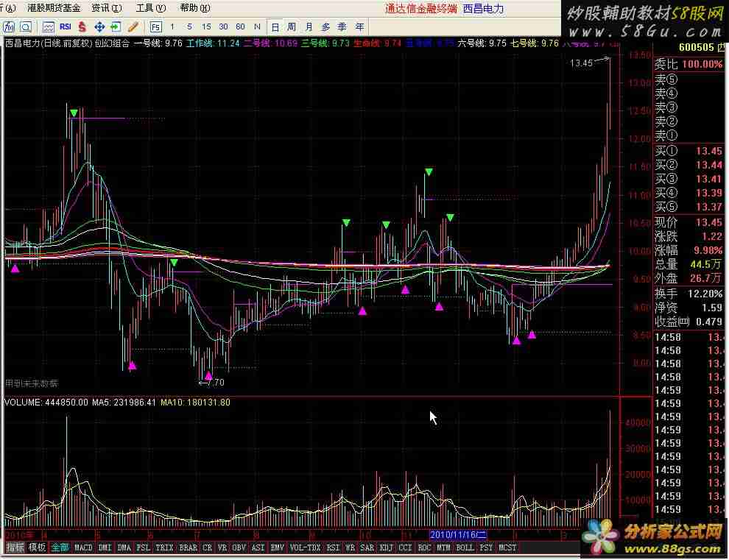Click the blue four-arrow move icon
Image resolution: width=729 pixels, height=560 pixels.
[99, 26]
